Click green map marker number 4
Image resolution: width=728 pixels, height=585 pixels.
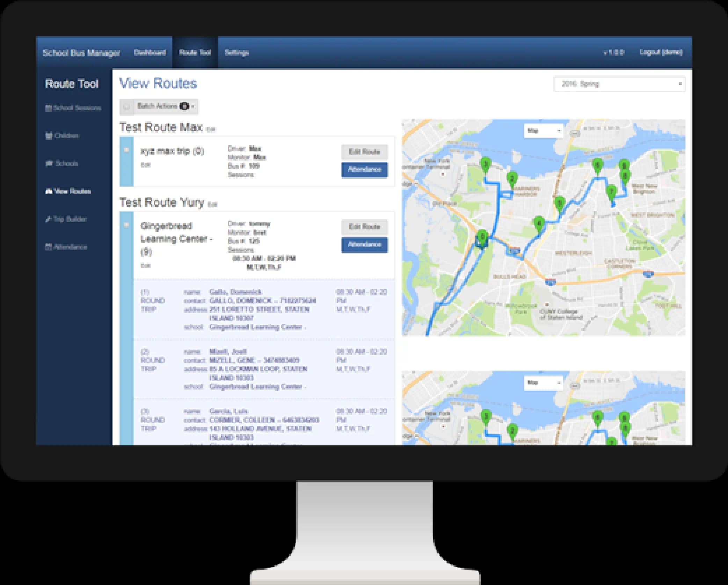tap(539, 224)
